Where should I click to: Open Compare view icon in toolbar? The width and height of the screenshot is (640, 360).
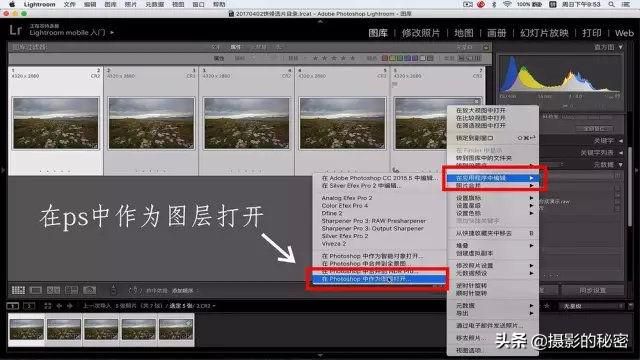pyautogui.click(x=53, y=290)
